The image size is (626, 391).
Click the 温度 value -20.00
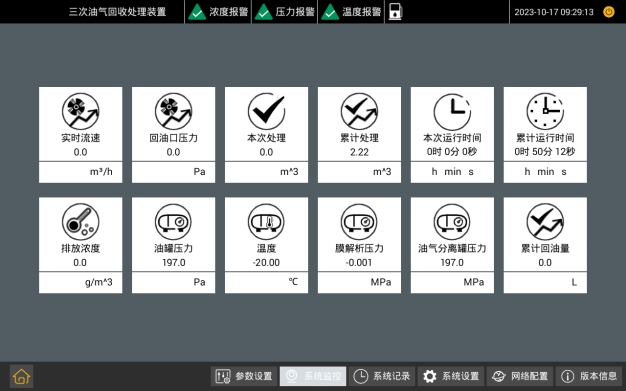point(266,262)
